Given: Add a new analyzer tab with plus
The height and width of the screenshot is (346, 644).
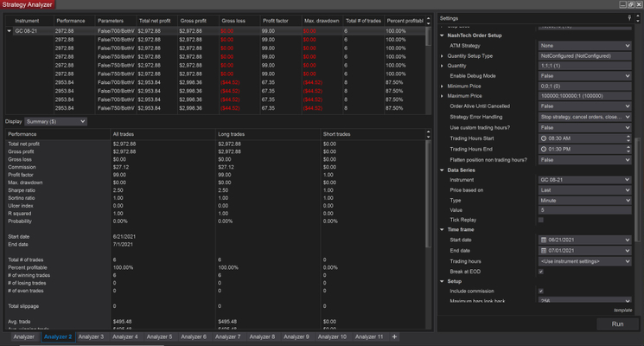Looking at the screenshot, I should pyautogui.click(x=394, y=336).
